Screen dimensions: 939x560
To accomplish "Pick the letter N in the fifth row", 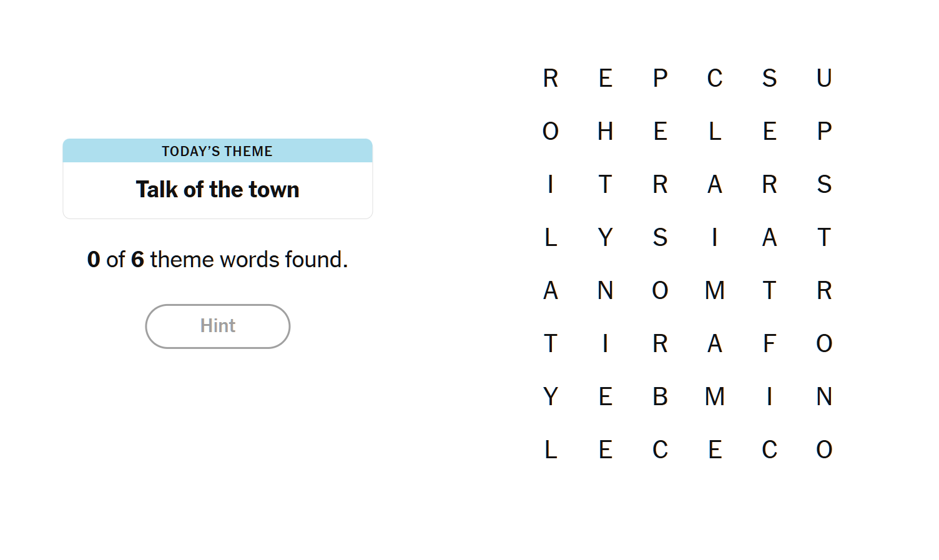I will [605, 290].
